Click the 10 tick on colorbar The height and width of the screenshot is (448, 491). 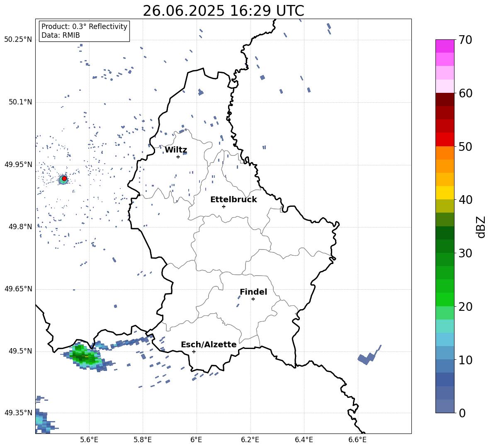pos(465,360)
